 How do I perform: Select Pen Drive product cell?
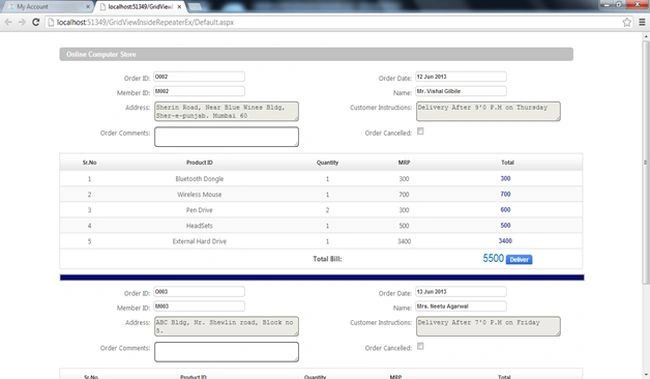[199, 210]
